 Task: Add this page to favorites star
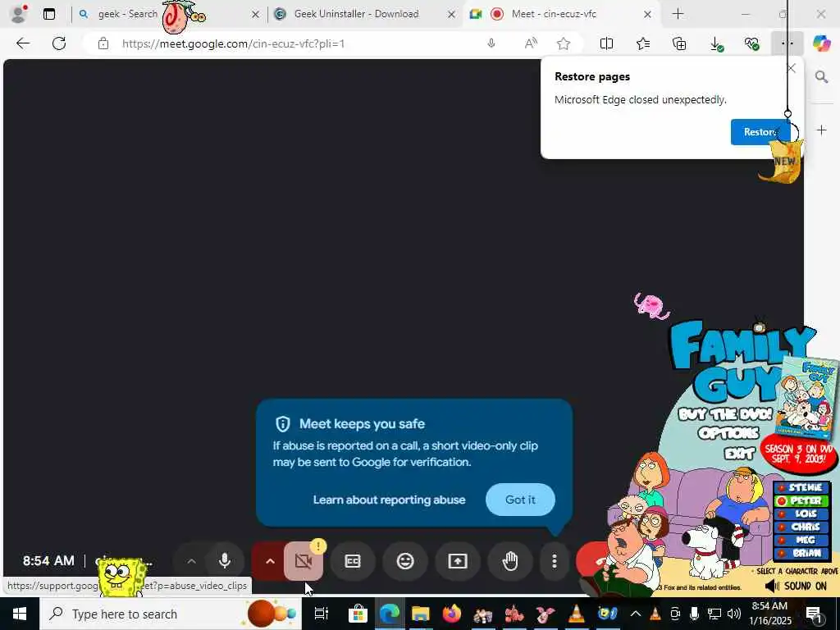563,43
